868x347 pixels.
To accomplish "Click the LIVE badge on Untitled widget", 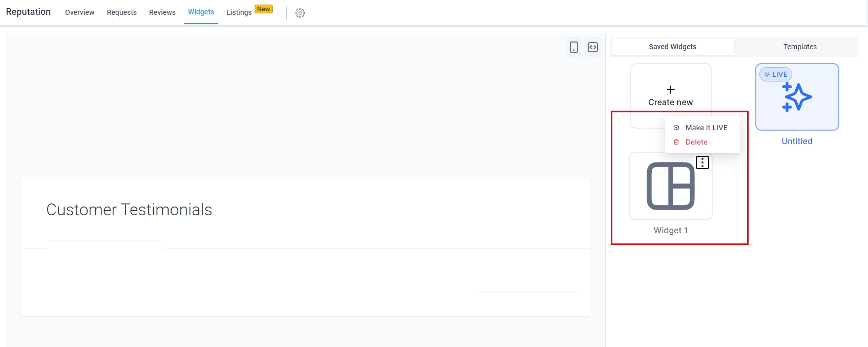I will click(x=776, y=74).
